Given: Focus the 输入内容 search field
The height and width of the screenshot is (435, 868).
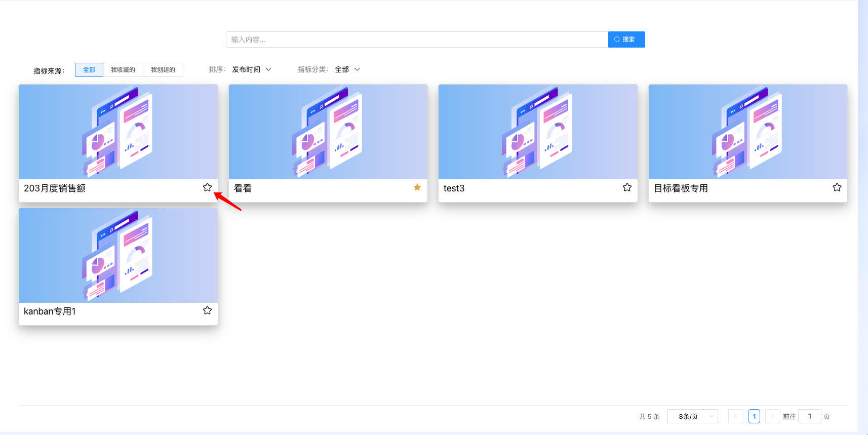Looking at the screenshot, I should click(x=417, y=39).
